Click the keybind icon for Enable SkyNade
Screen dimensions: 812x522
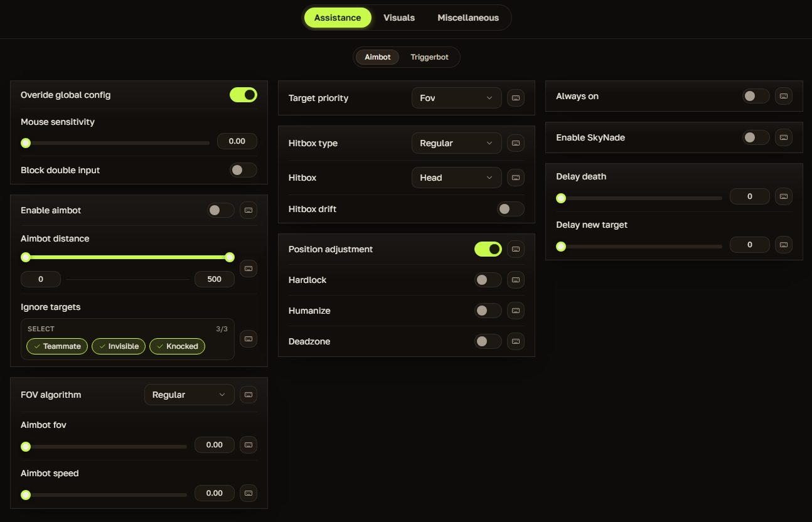click(x=784, y=137)
